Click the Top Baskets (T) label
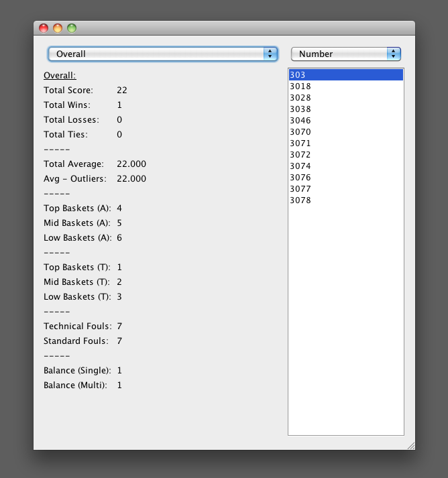The width and height of the screenshot is (448, 478). point(77,267)
